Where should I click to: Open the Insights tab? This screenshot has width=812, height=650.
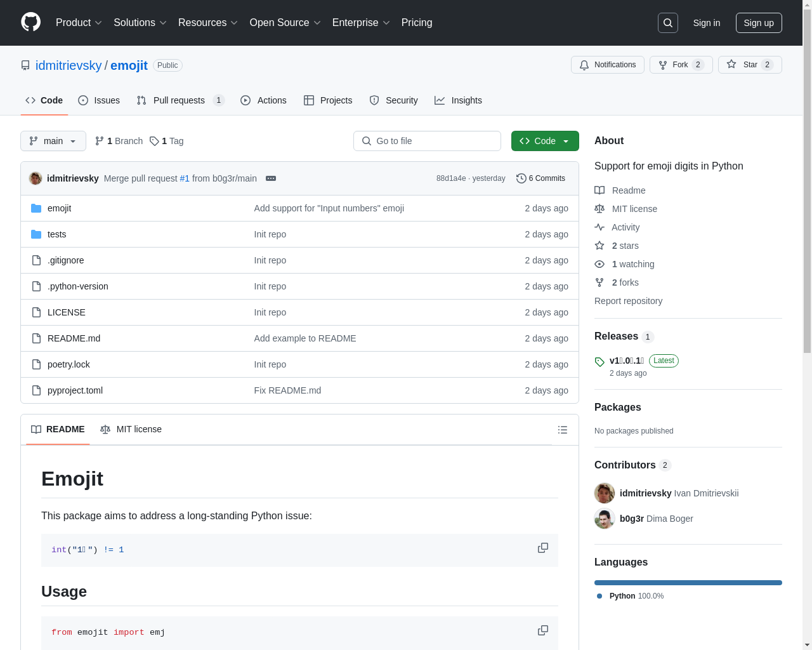458,100
